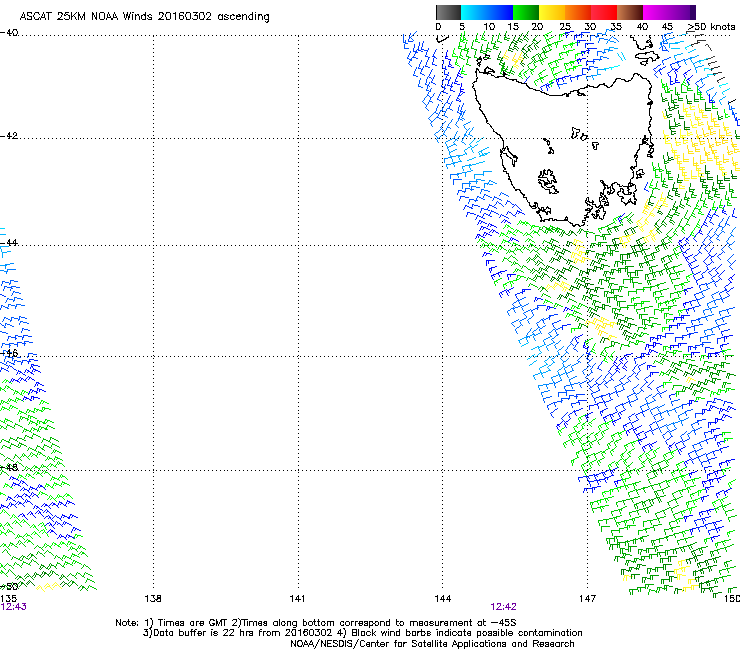The width and height of the screenshot is (740, 650).
Task: Click the "138" longitude label
Action: coord(153,599)
